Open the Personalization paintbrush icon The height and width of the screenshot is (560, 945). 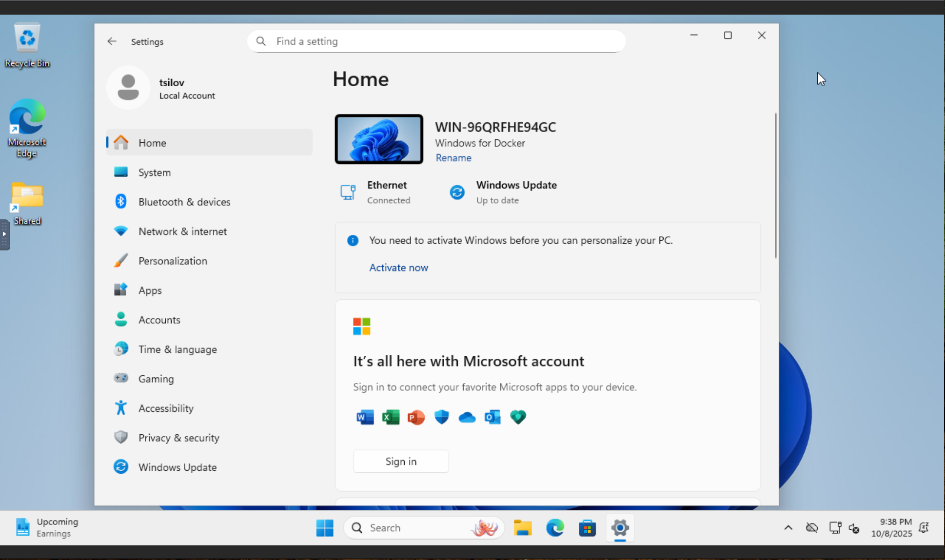tap(120, 260)
